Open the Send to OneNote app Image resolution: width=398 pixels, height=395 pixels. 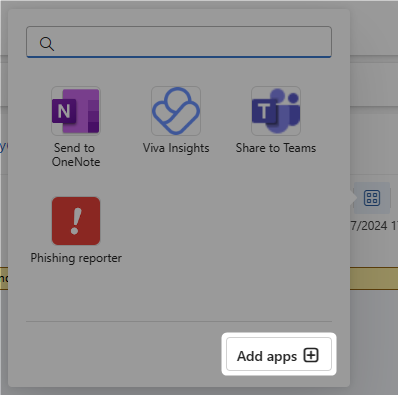click(76, 111)
